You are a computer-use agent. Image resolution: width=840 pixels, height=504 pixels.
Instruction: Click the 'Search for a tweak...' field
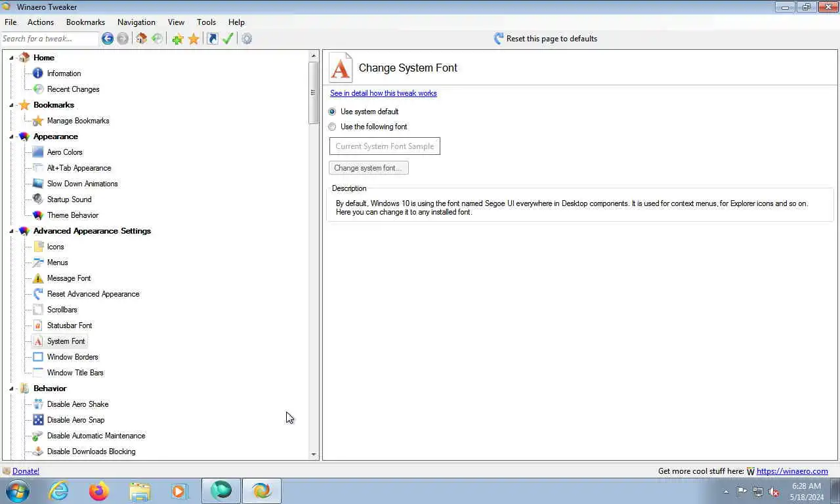click(x=49, y=39)
